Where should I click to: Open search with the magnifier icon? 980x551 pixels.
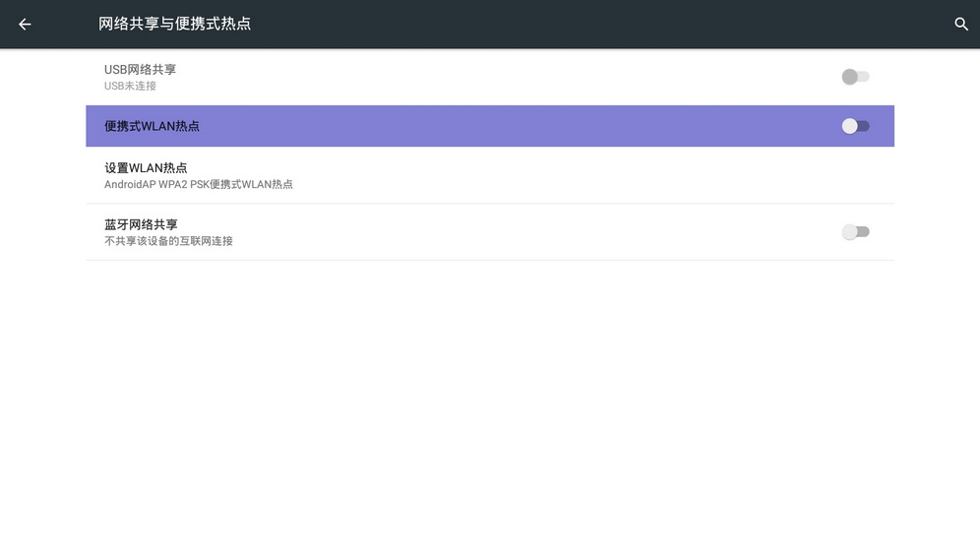point(961,25)
